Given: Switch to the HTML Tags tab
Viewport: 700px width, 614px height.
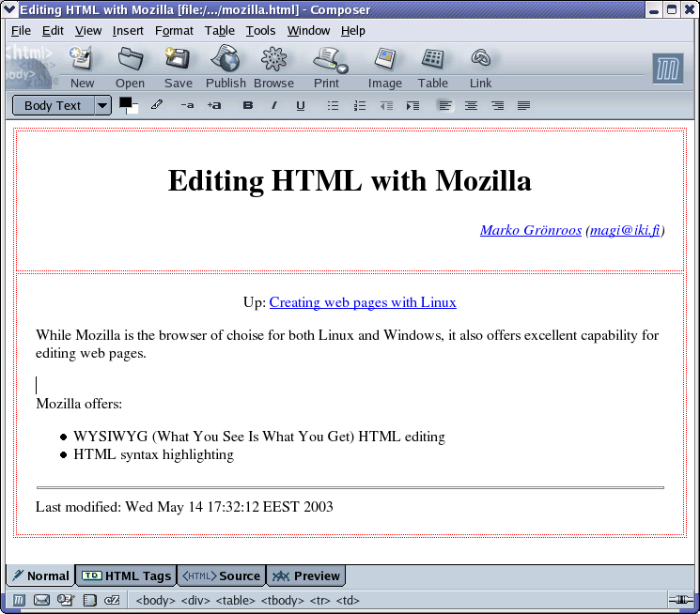Looking at the screenshot, I should 128,576.
